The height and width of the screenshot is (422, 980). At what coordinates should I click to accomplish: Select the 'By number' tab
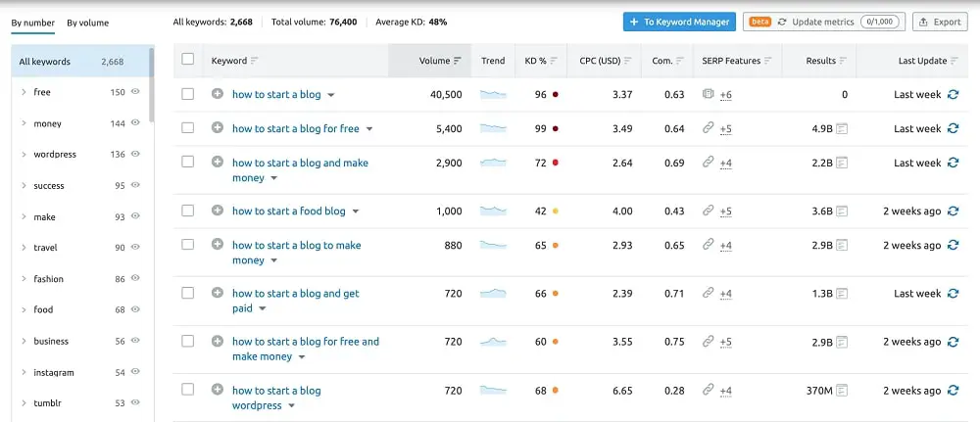33,23
